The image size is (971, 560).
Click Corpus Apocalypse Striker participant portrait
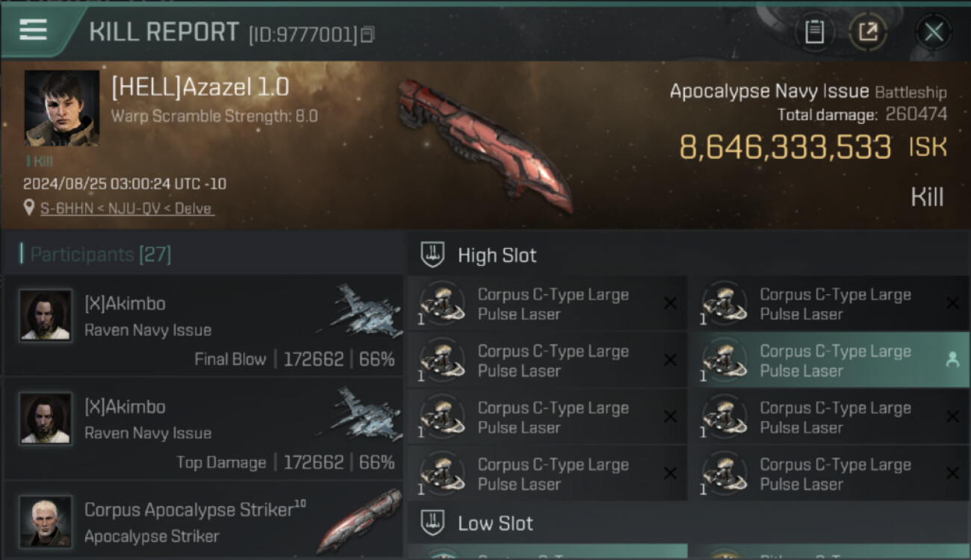click(46, 521)
